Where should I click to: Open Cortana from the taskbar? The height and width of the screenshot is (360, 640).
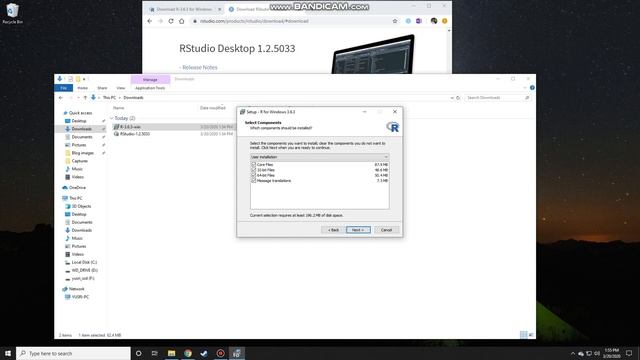139,353
